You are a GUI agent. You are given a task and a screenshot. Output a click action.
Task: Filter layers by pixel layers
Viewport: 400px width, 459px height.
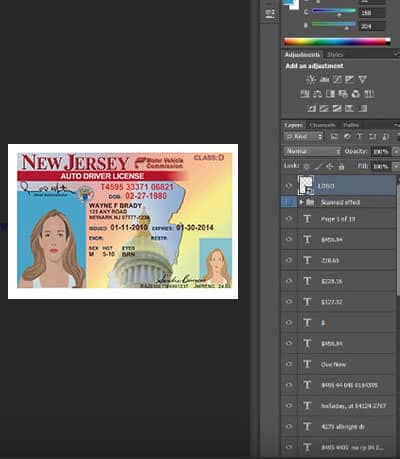(x=334, y=136)
